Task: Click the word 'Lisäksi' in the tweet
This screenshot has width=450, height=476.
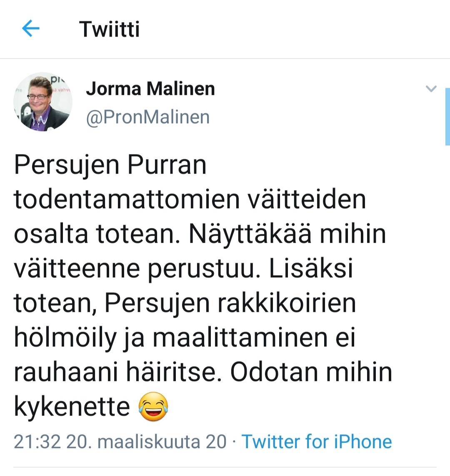Action: [311, 269]
